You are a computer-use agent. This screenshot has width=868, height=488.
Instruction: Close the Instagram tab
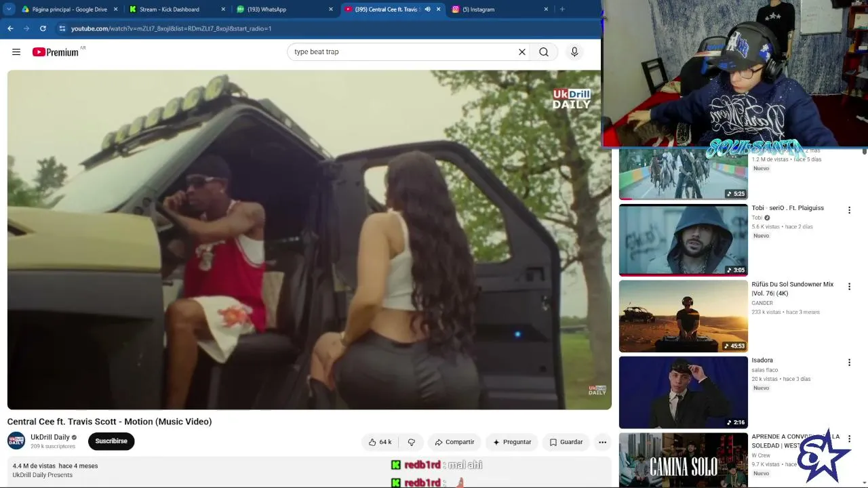(546, 9)
